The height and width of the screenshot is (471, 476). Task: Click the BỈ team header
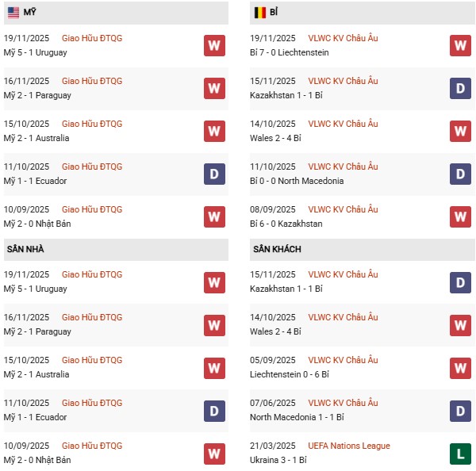tap(273, 13)
